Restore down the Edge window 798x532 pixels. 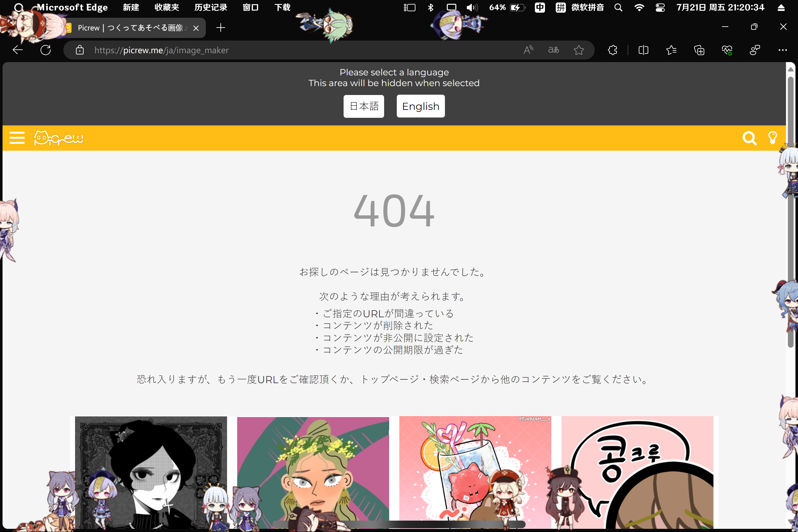(754, 27)
